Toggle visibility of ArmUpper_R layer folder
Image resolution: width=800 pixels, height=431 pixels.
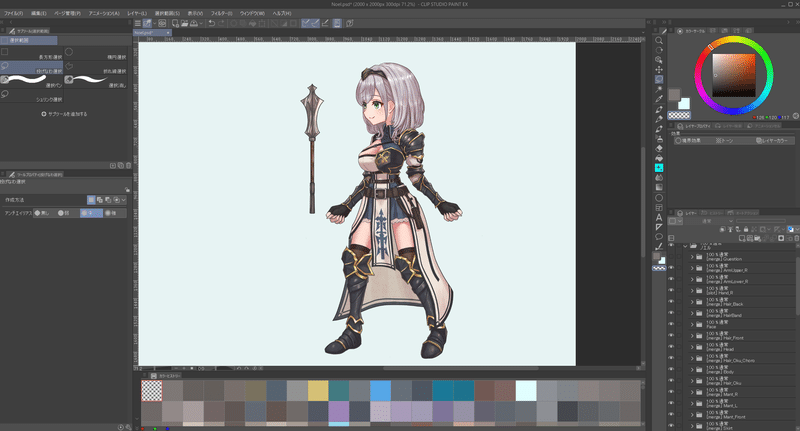click(671, 268)
